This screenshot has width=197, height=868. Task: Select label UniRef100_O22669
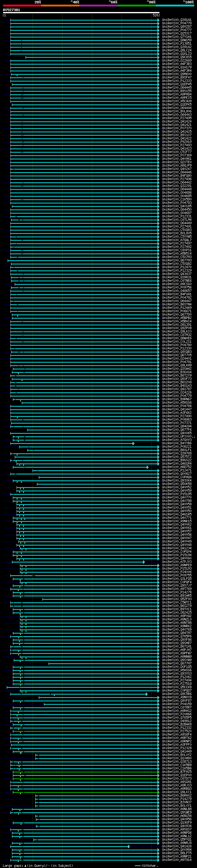tap(177, 60)
